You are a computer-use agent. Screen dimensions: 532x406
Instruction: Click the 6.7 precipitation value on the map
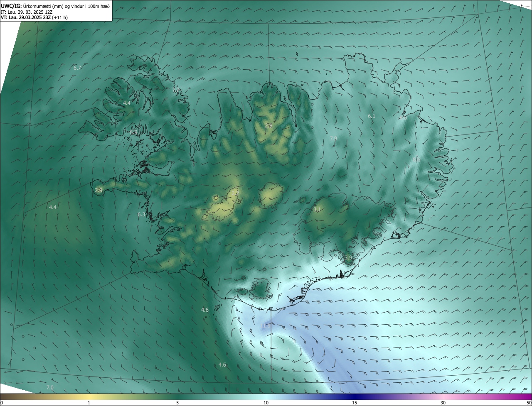[x=77, y=68]
